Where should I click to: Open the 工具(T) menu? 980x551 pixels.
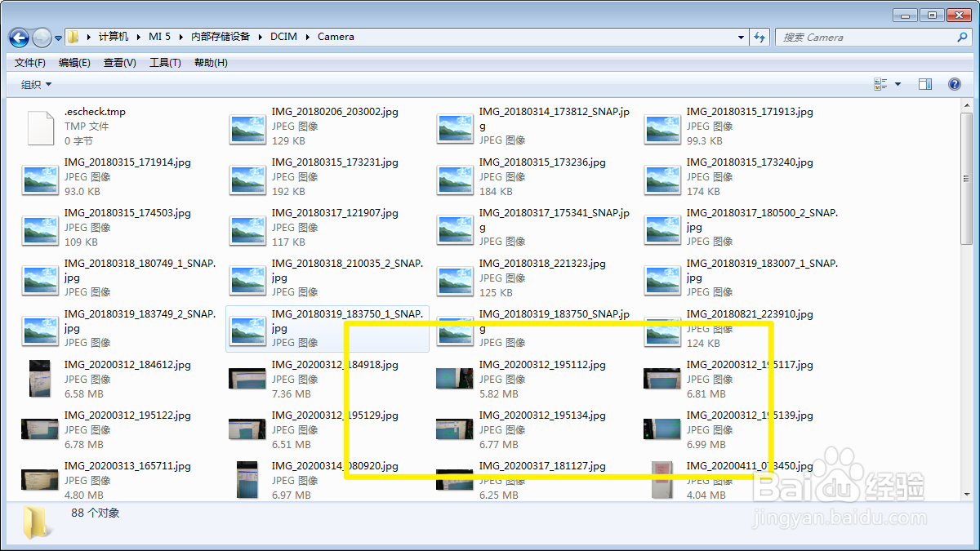165,63
